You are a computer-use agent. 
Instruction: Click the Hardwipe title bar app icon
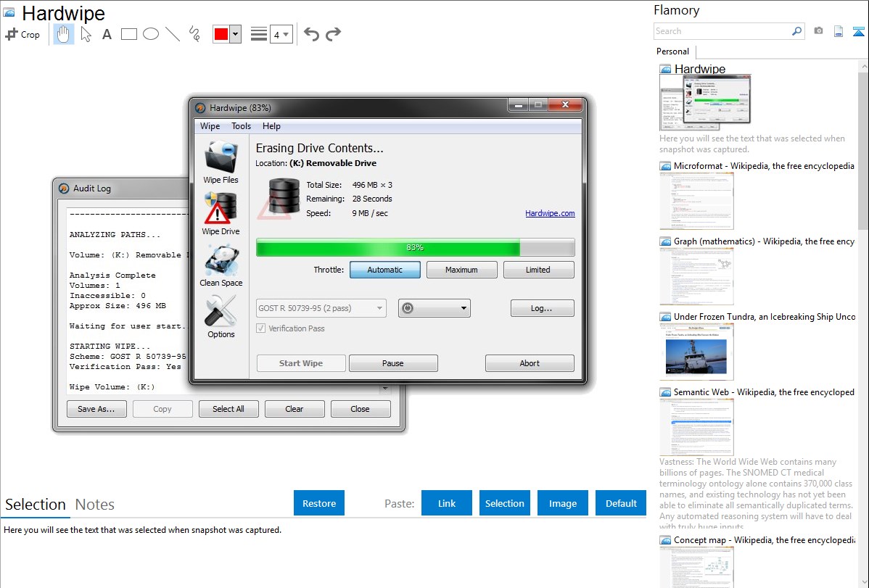[200, 107]
